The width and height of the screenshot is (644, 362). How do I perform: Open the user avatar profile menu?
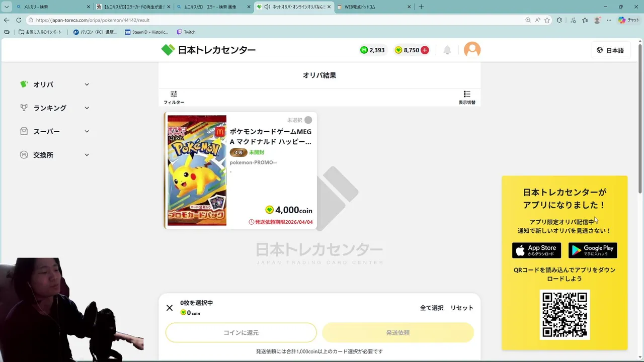pyautogui.click(x=472, y=50)
